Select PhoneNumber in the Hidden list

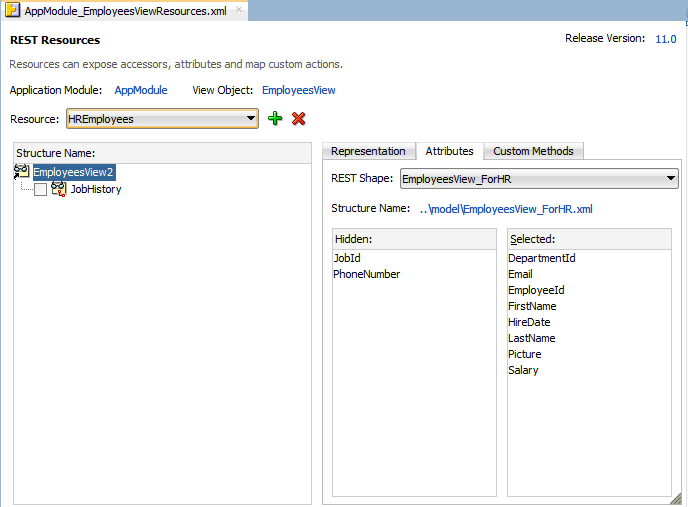click(x=366, y=274)
